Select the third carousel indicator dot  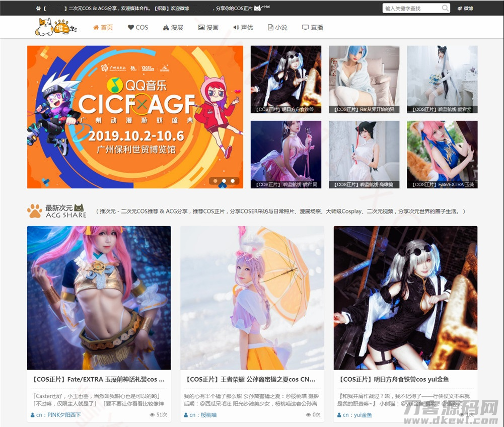(233, 180)
